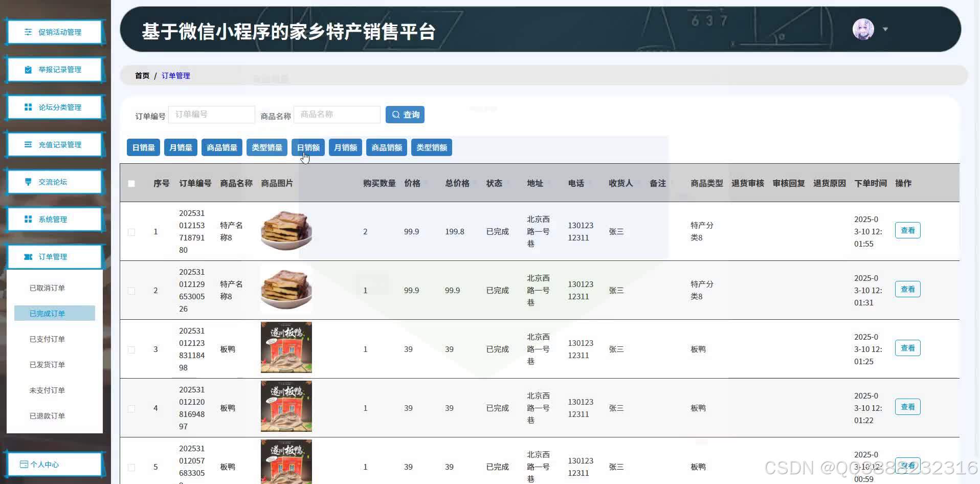980x484 pixels.
Task: Click 查看 on the first order
Action: [x=907, y=230]
